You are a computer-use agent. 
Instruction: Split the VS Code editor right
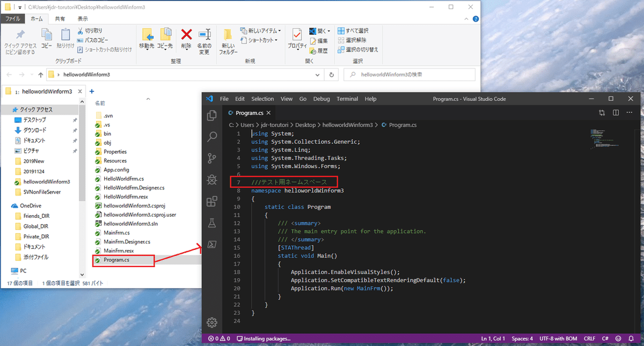tap(616, 113)
